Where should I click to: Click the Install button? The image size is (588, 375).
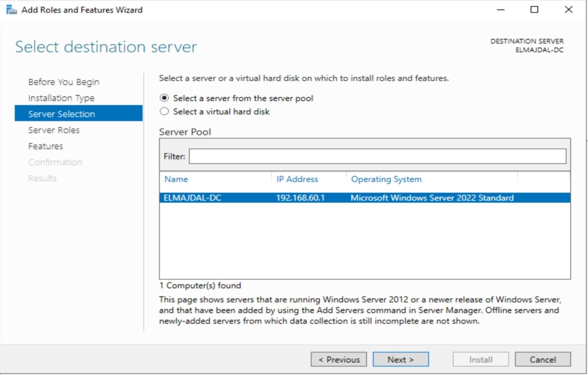[480, 359]
